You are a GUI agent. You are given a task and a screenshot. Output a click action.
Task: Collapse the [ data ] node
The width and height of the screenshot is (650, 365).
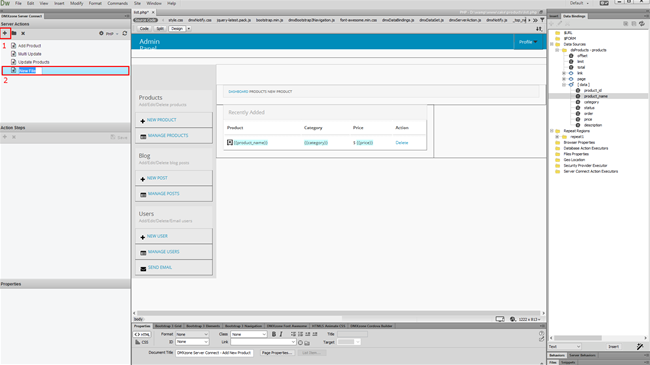point(564,85)
